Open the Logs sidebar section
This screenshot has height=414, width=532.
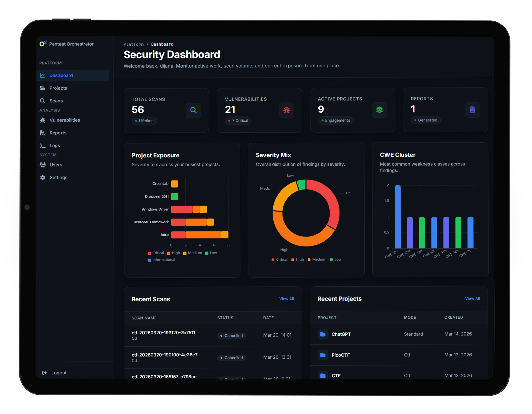[54, 146]
